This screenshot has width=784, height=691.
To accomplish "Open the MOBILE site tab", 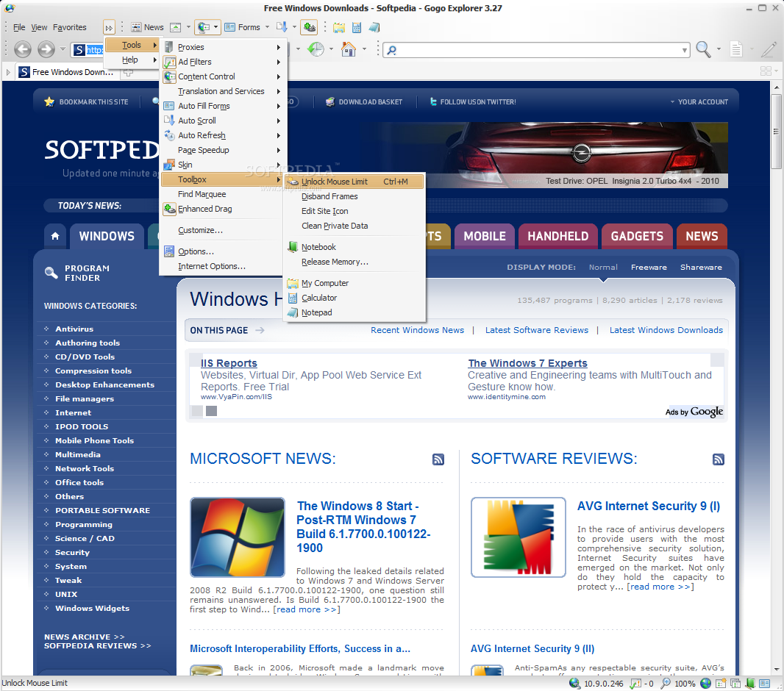I will (x=485, y=236).
